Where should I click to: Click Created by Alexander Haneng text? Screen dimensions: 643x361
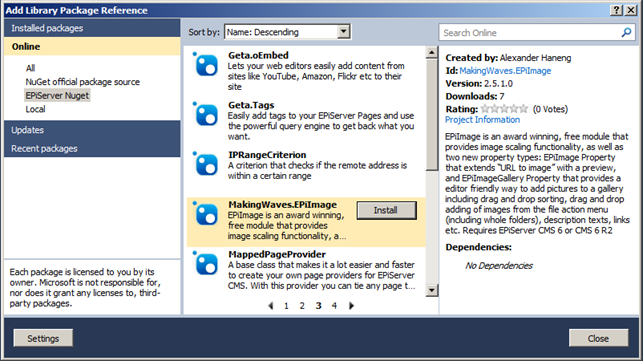coord(508,58)
